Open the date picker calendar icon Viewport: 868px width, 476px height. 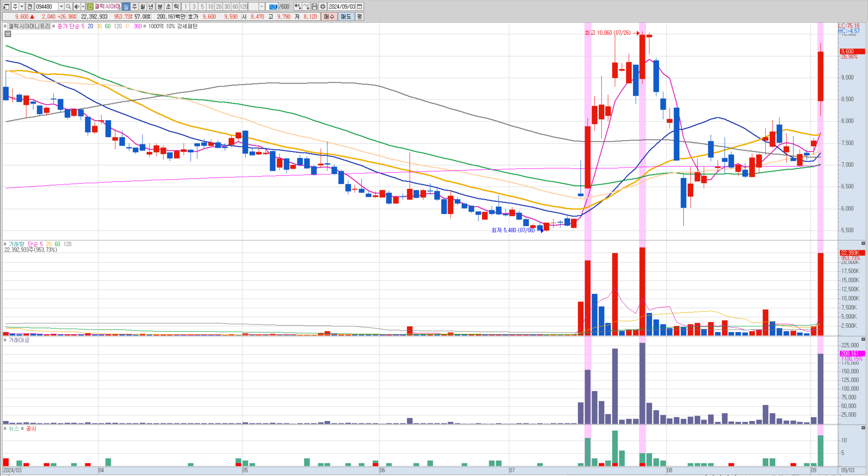(360, 6)
